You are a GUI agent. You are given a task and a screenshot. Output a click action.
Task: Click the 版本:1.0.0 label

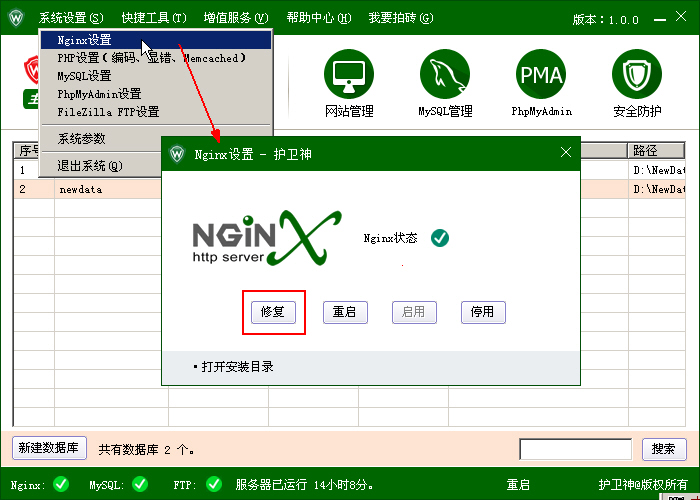tap(606, 20)
